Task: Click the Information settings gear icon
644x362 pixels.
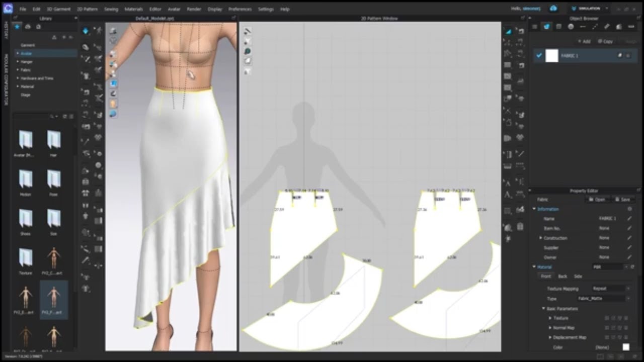Action: (629, 209)
